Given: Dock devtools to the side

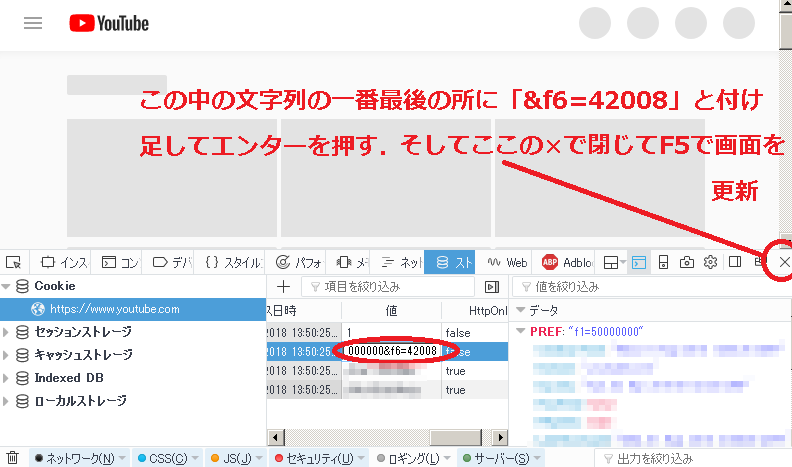Looking at the screenshot, I should [735, 262].
